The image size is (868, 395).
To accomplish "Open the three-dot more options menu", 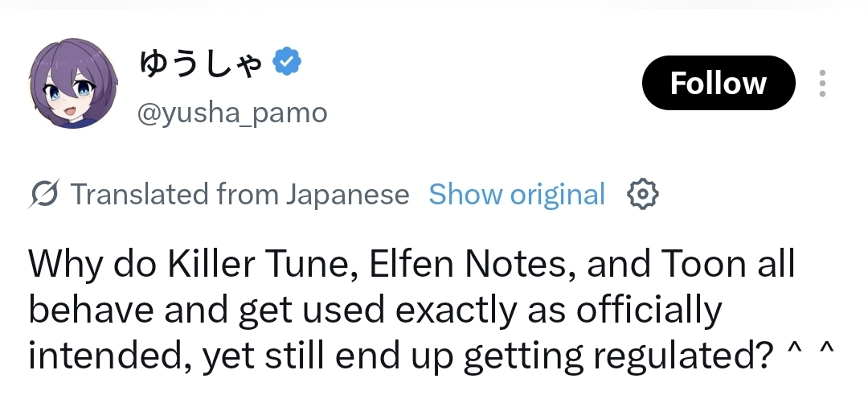I will pos(823,83).
